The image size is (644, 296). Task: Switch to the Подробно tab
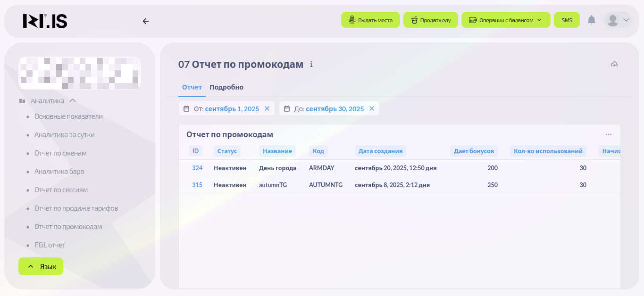click(226, 87)
